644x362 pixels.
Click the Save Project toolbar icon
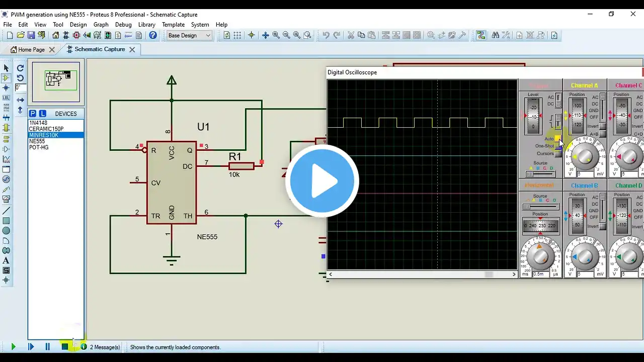pos(31,35)
